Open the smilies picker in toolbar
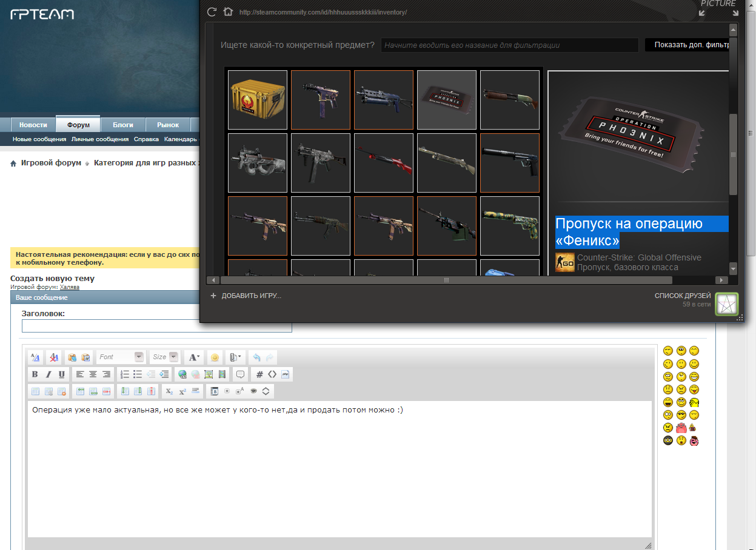 [x=215, y=357]
